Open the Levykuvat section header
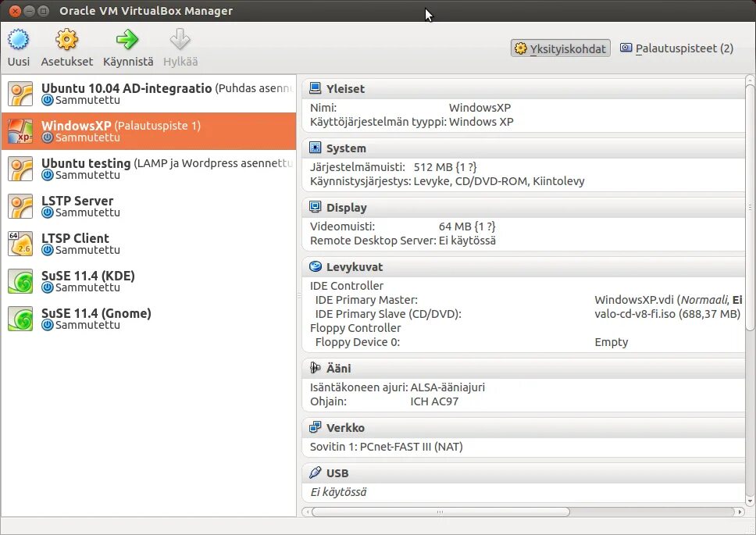This screenshot has height=535, width=756. coord(523,266)
